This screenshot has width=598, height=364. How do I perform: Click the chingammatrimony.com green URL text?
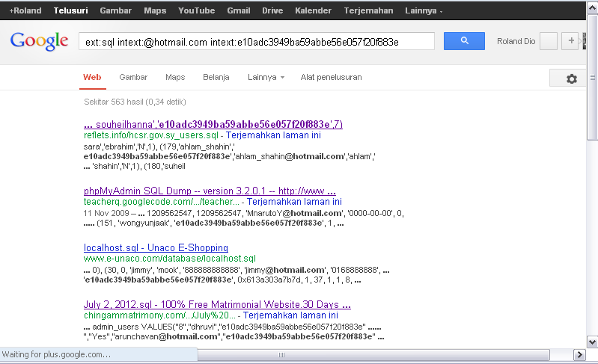tap(159, 315)
